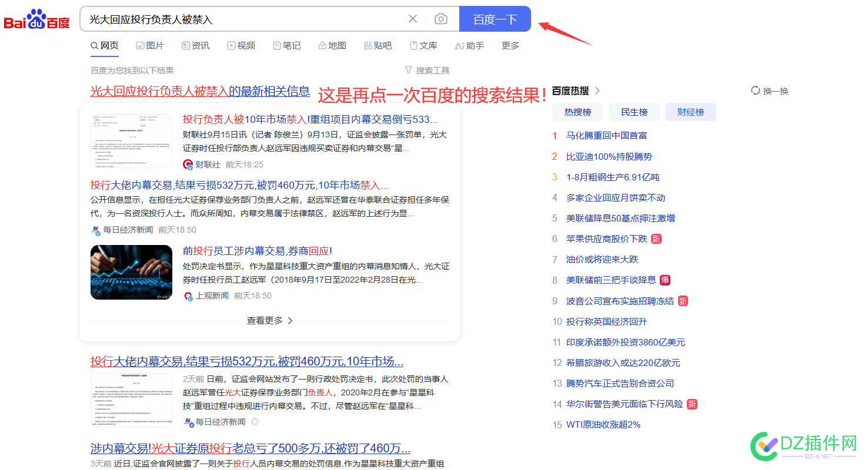Click the document thumbnail beside the 财联社 article
This screenshot has height=470, width=868.
(131, 140)
